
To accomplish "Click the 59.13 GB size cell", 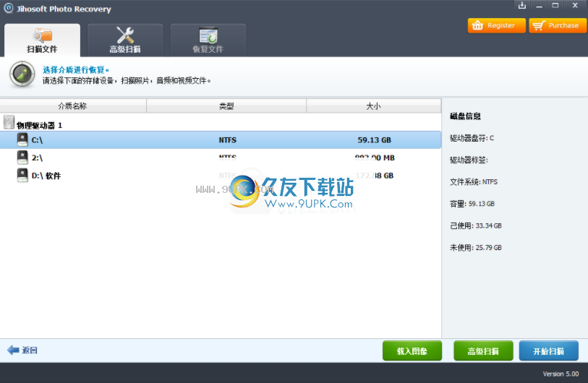I will [374, 140].
